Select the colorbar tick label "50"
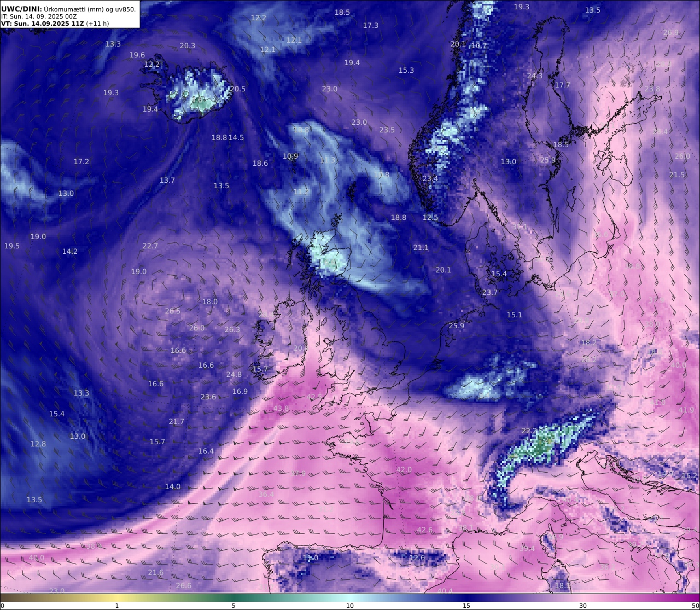 (695, 606)
